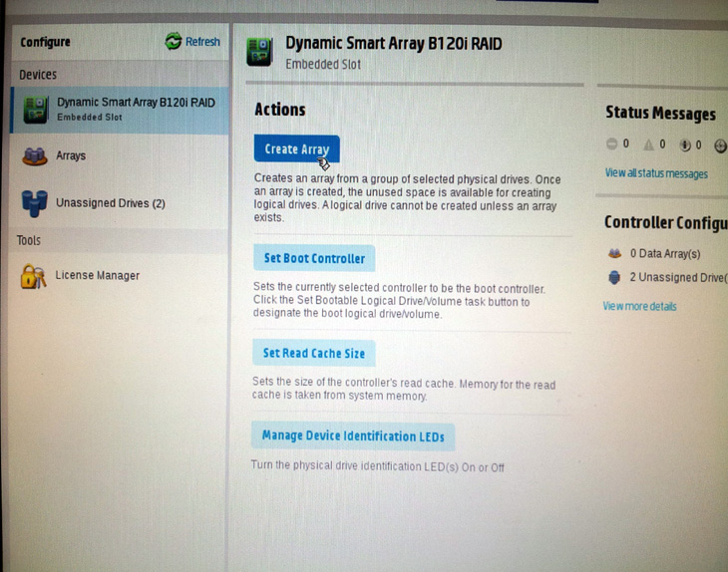The height and width of the screenshot is (572, 728).
Task: Click the Tools section label
Action: (x=28, y=240)
